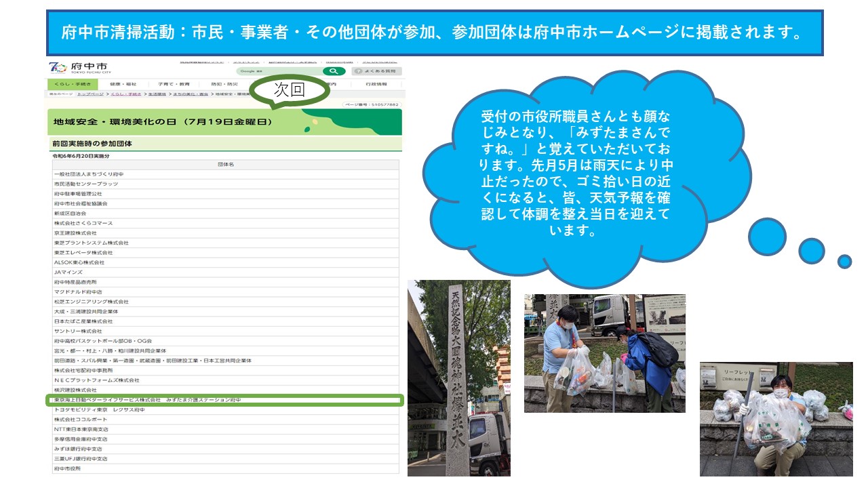Screen dimensions: 868x488
Task: Click the 団体名 table column header
Action: (x=226, y=165)
